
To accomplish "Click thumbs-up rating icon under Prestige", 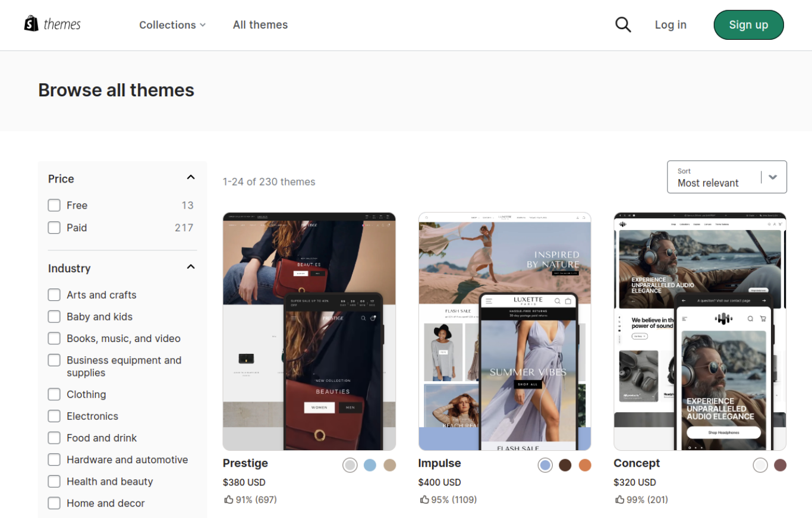I will coord(229,500).
